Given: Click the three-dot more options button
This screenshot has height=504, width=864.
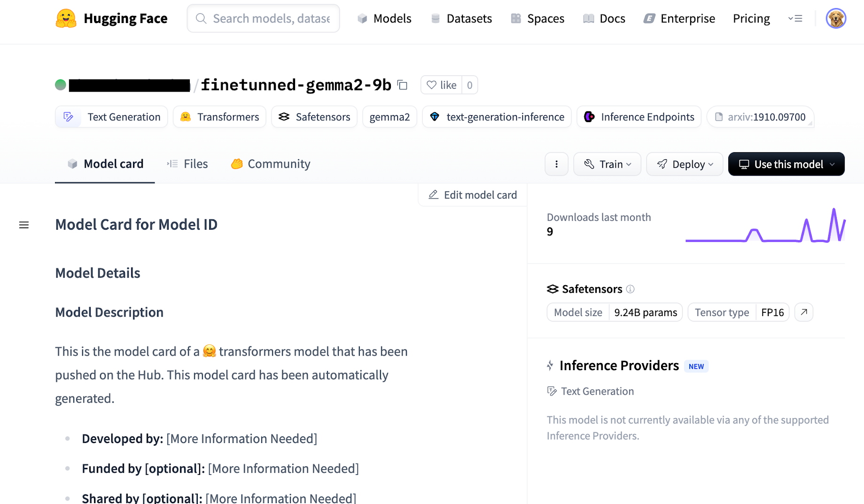Looking at the screenshot, I should pos(556,164).
